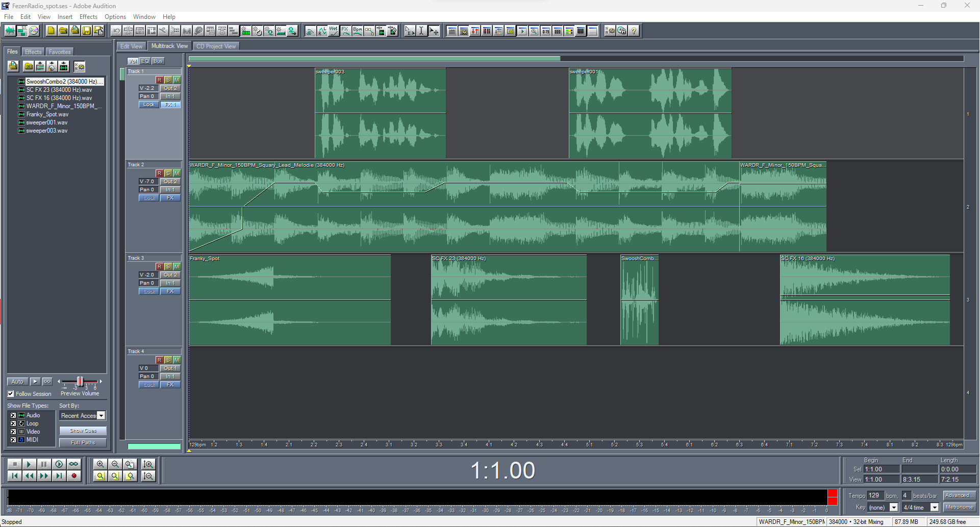Click the EQ track controls button
Screen dimensions: 980x527
145,61
